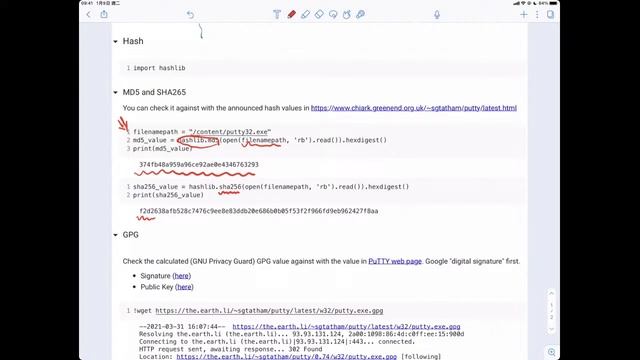Open the plus add menu
This screenshot has height=360, width=640.
(x=524, y=15)
